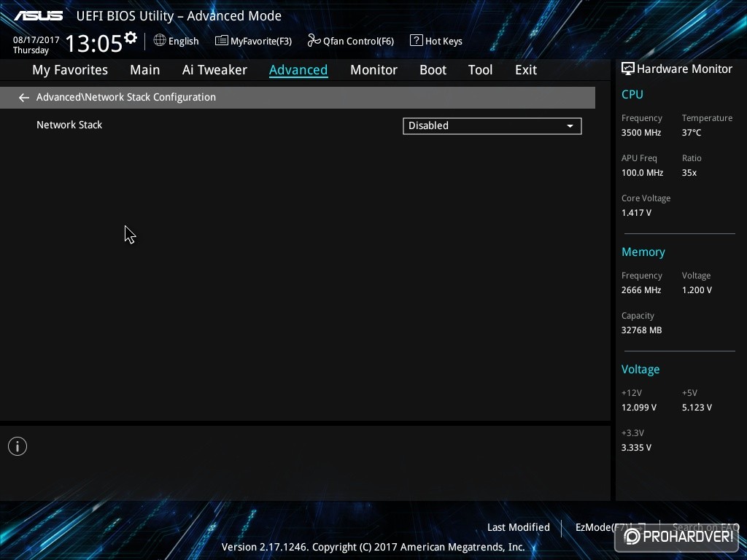
Task: Click the 1.417 V core voltage
Action: [636, 213]
